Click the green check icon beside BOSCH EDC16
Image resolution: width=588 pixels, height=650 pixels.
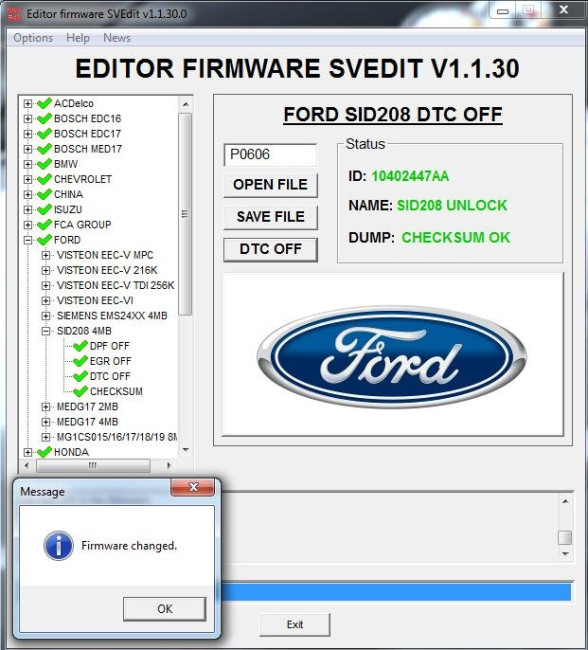(x=44, y=119)
